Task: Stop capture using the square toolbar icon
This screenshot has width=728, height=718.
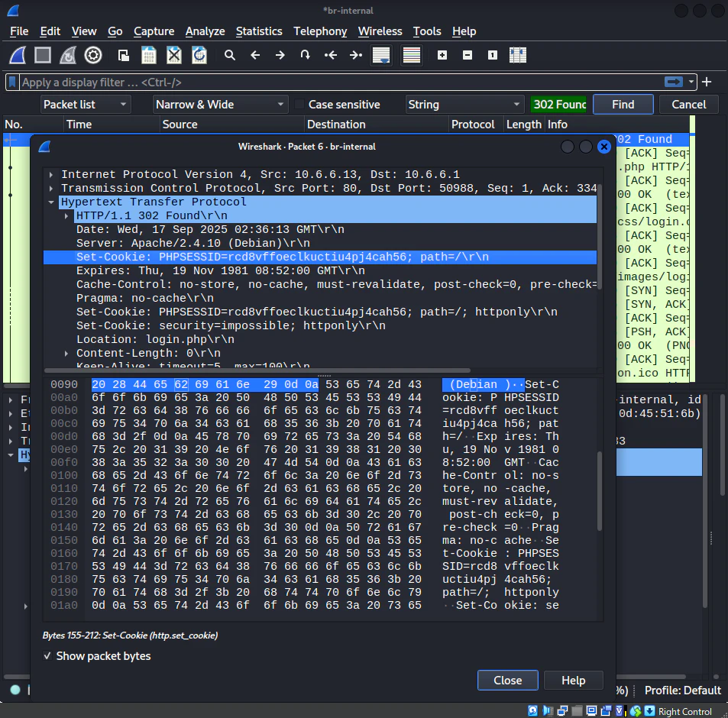Action: pyautogui.click(x=43, y=55)
